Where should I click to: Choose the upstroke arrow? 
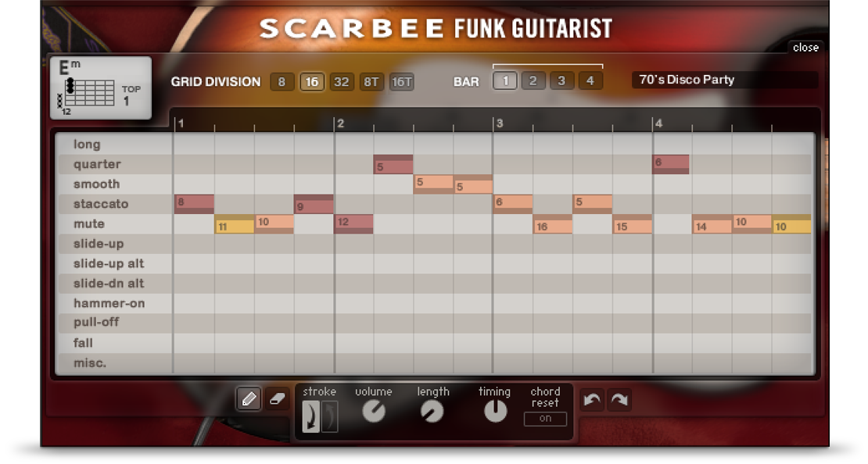click(x=330, y=416)
